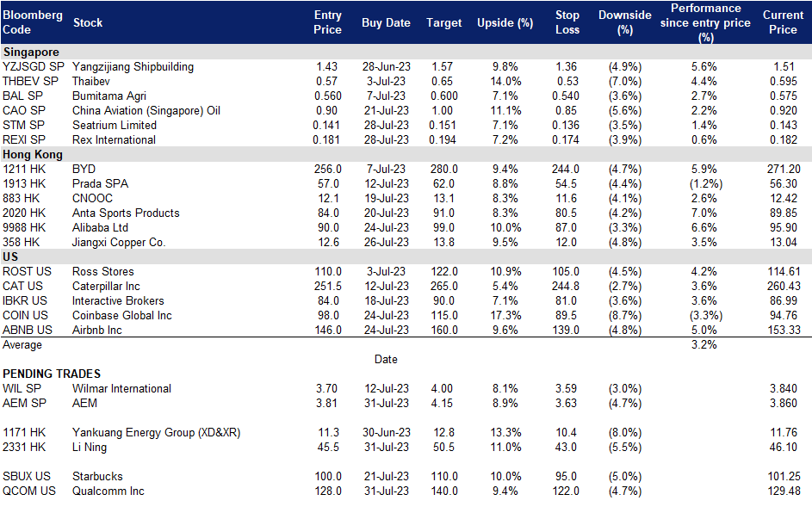812x513 pixels.
Task: Select the Ross Stores stock name
Action: [103, 272]
